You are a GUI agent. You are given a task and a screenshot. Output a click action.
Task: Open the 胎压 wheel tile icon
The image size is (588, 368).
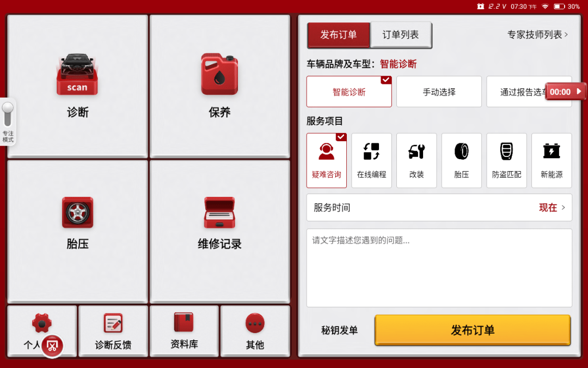pyautogui.click(x=77, y=213)
